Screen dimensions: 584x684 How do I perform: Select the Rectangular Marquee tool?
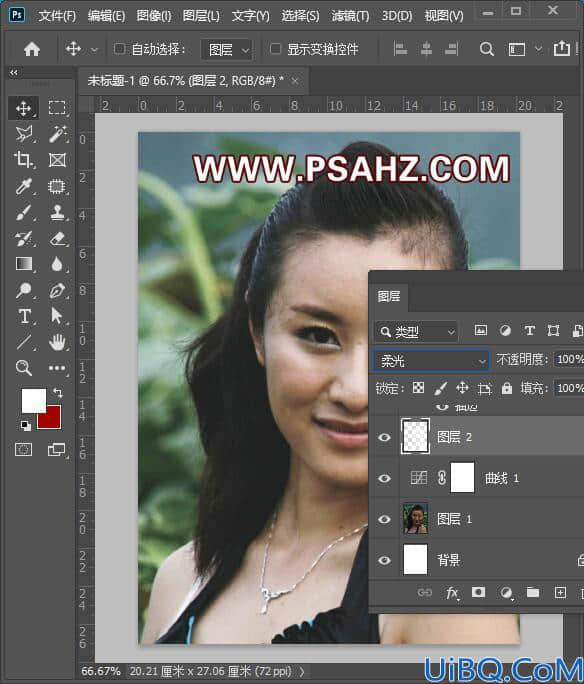[57, 108]
